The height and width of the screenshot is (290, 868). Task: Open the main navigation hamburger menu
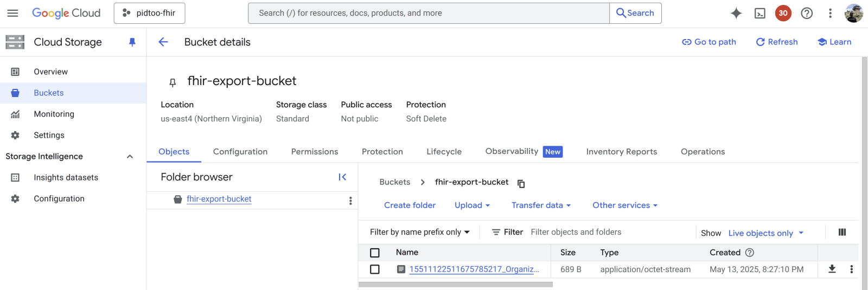pos(12,13)
